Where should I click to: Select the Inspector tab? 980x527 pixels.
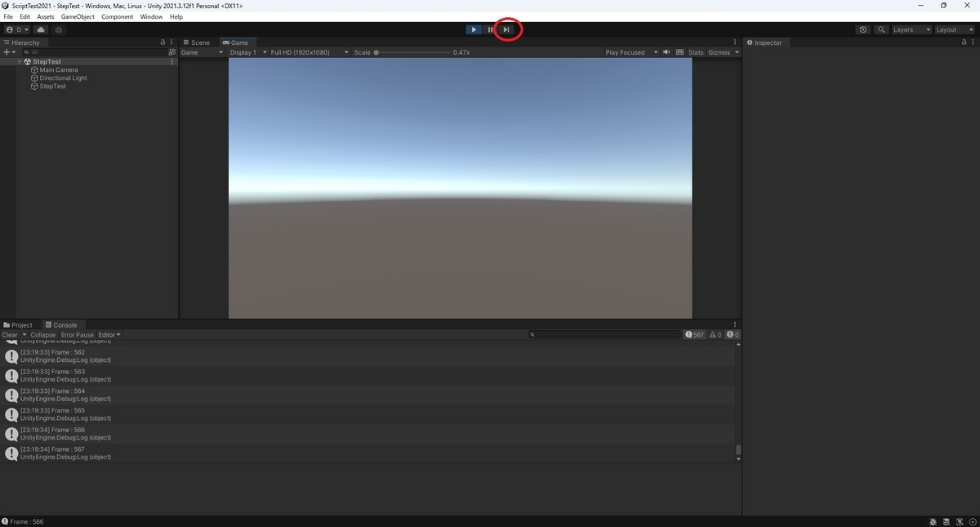[764, 42]
